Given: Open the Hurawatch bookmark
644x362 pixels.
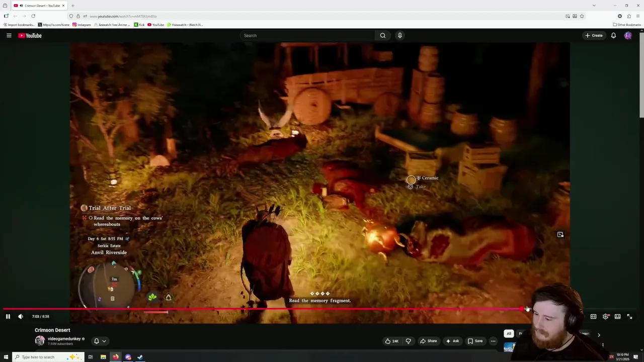Looking at the screenshot, I should [185, 25].
